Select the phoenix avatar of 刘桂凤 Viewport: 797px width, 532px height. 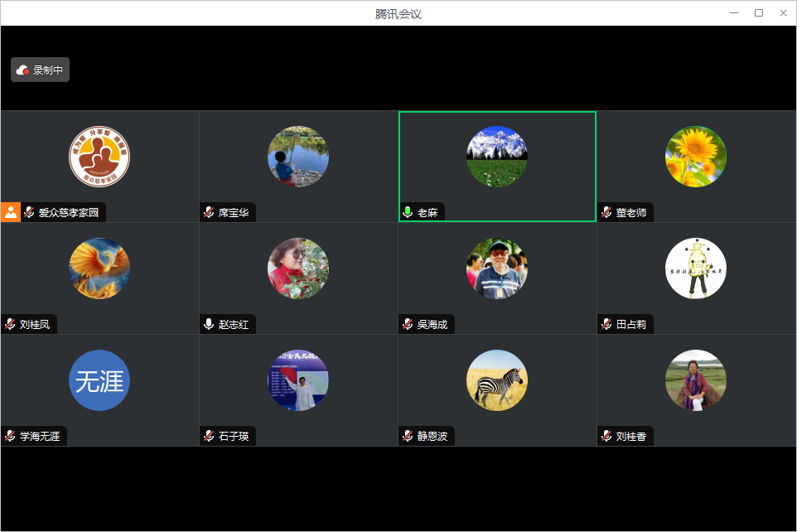99,268
